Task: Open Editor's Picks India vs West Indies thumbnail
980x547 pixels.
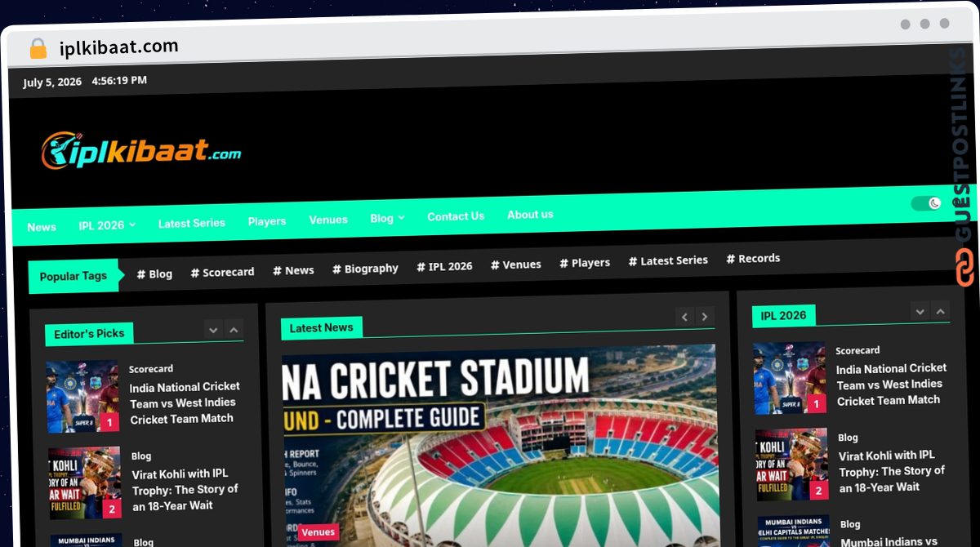Action: point(82,397)
